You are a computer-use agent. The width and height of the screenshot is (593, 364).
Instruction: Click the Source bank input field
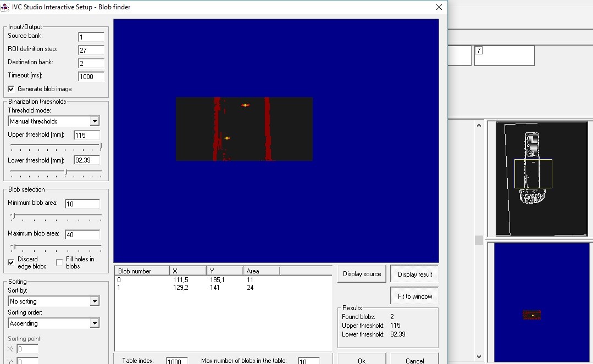[91, 37]
